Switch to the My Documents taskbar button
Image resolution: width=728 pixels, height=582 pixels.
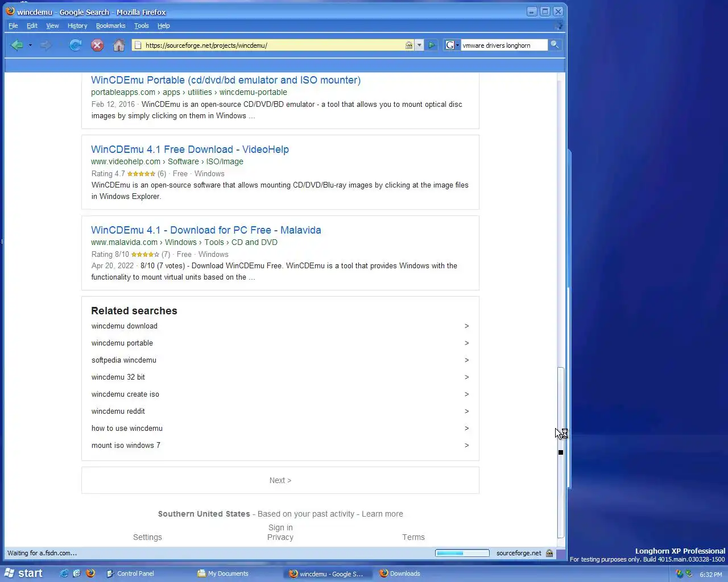[239, 573]
